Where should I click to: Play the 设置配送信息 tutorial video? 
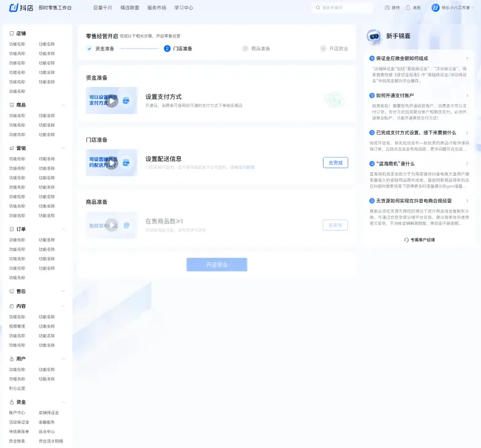[112, 162]
